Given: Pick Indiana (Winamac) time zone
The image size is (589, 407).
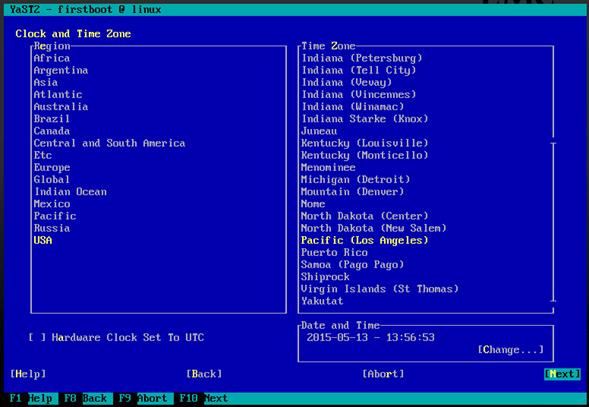Looking at the screenshot, I should (353, 107).
